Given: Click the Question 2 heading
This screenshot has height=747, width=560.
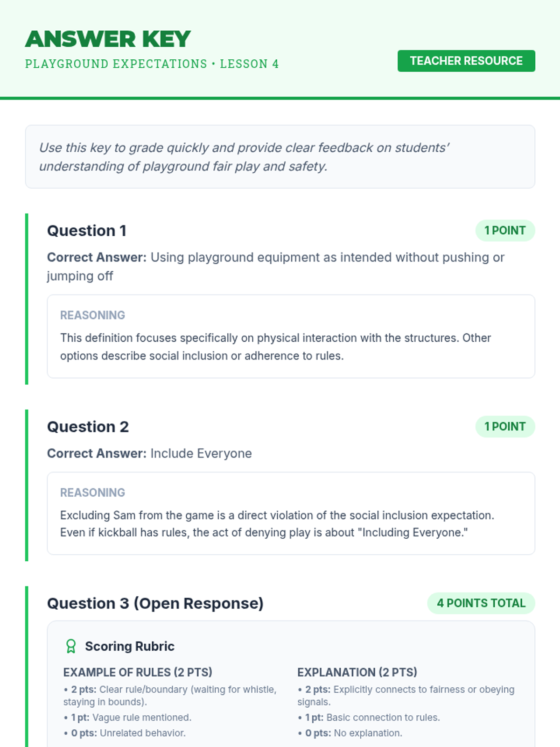Looking at the screenshot, I should click(88, 427).
